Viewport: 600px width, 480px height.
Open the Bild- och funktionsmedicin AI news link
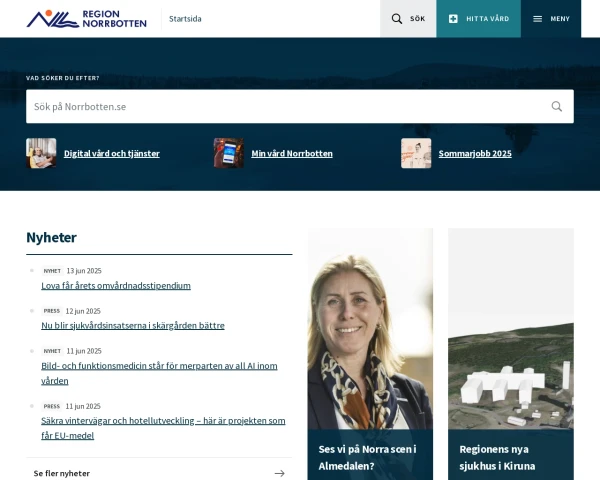pos(159,373)
